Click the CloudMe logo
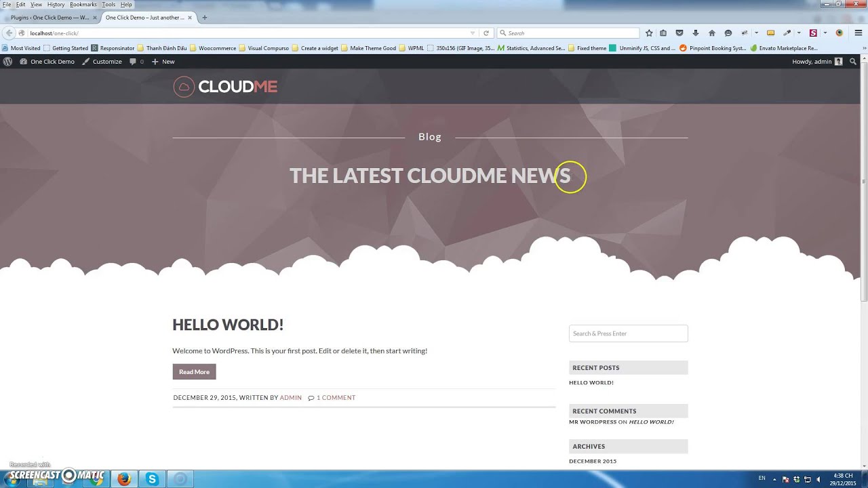The height and width of the screenshot is (488, 868). (225, 87)
